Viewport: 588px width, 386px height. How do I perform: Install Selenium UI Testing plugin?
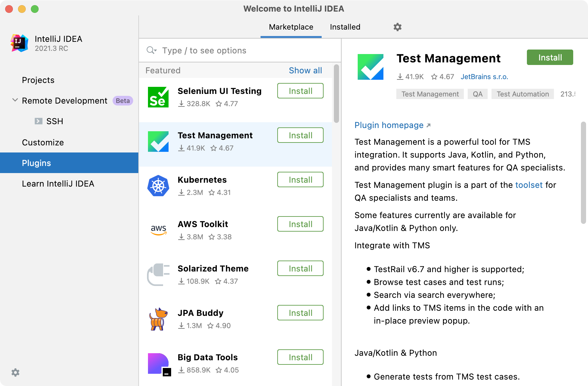coord(300,91)
